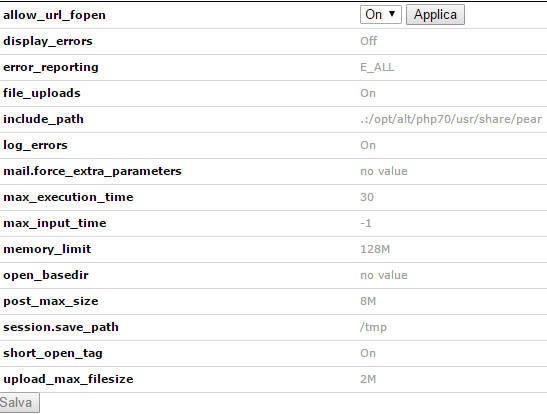Click the Applica button

tap(435, 15)
